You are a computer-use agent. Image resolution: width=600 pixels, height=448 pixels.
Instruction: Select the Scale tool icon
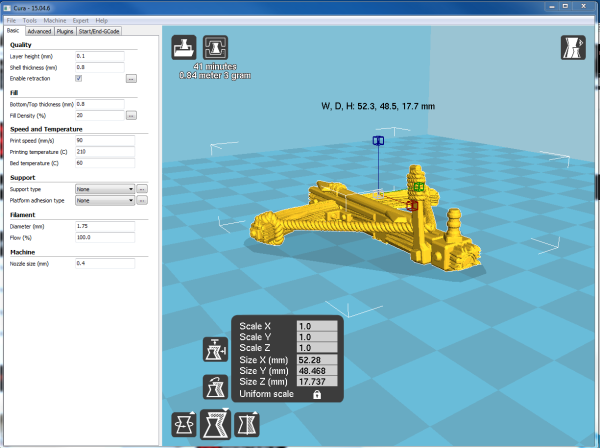coord(215,424)
